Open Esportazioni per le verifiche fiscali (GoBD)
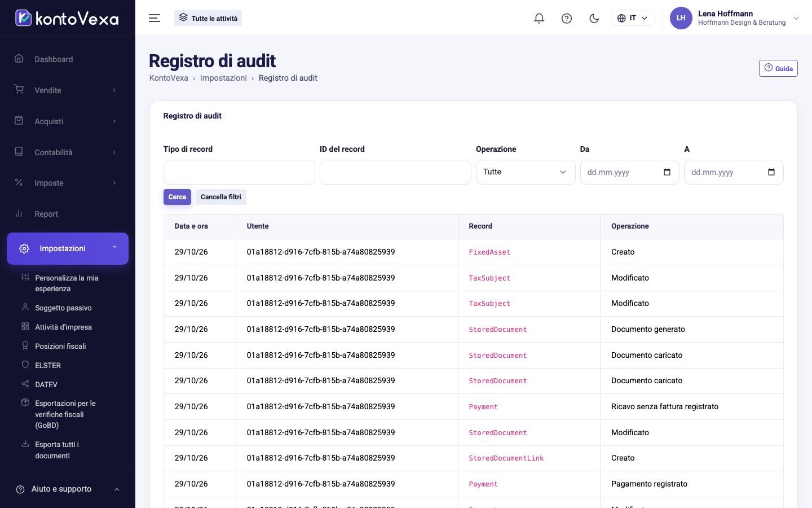The image size is (812, 508). tap(65, 414)
